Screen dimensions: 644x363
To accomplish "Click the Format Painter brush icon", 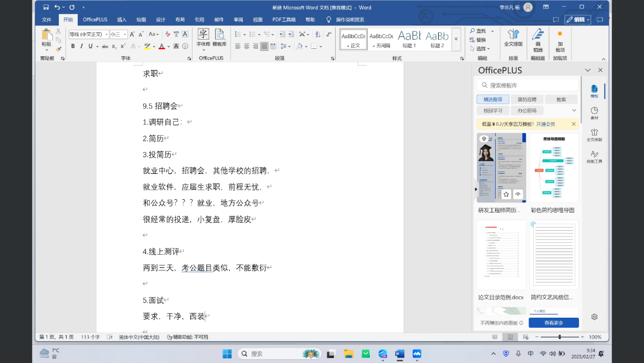I will point(58,49).
